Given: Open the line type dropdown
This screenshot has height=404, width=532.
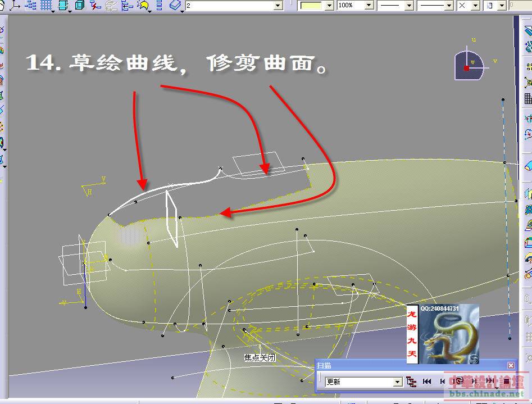Looking at the screenshot, I should coord(449,6).
